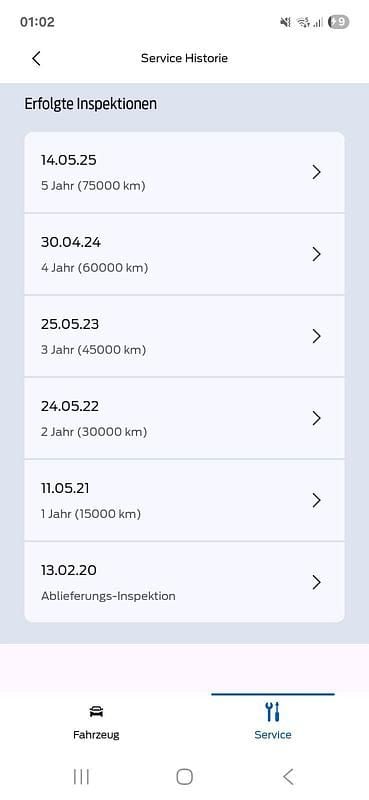Tap the Android home button icon
This screenshot has height=800, width=369.
pyautogui.click(x=184, y=777)
